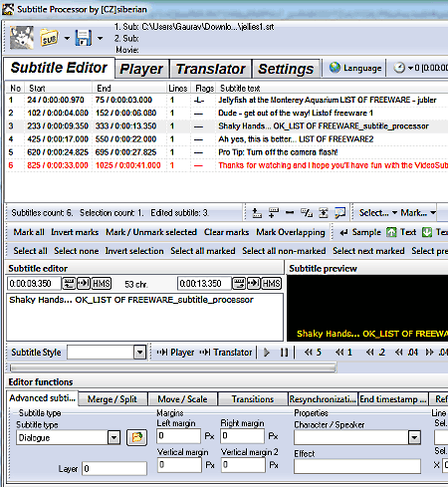Click arrow-to-bar icon next to end time
Viewport: 448px width, 487px height.
click(x=254, y=284)
